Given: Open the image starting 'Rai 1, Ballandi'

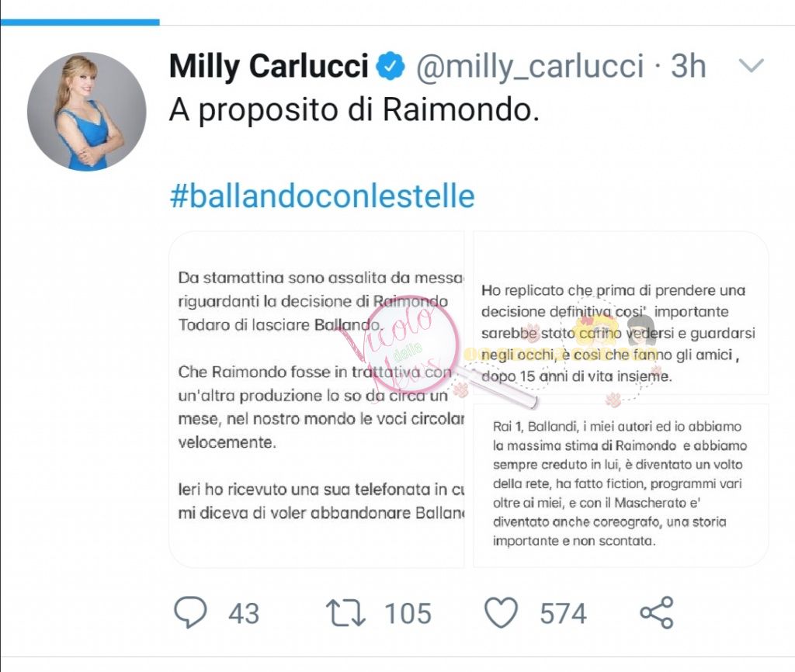Looking at the screenshot, I should pos(620,486).
